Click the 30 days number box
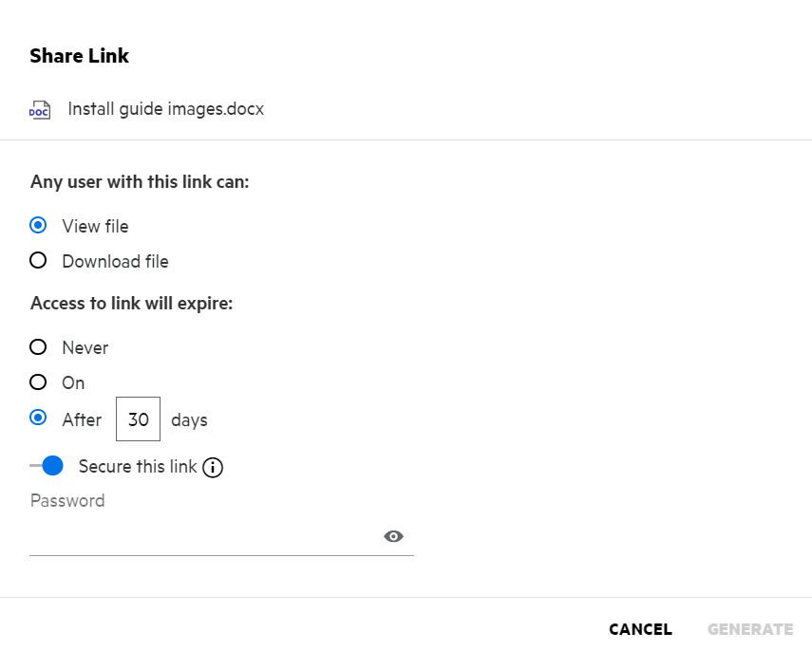 click(x=139, y=419)
